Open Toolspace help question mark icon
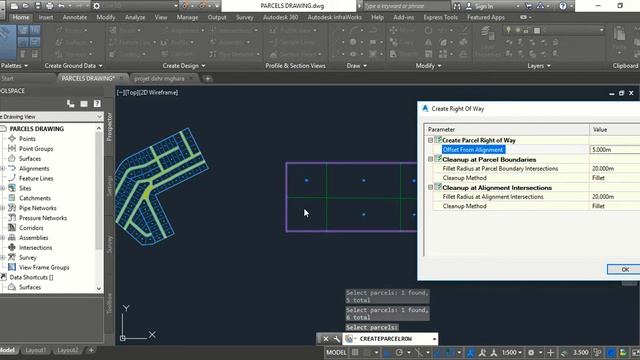The height and width of the screenshot is (360, 640). pyautogui.click(x=97, y=104)
